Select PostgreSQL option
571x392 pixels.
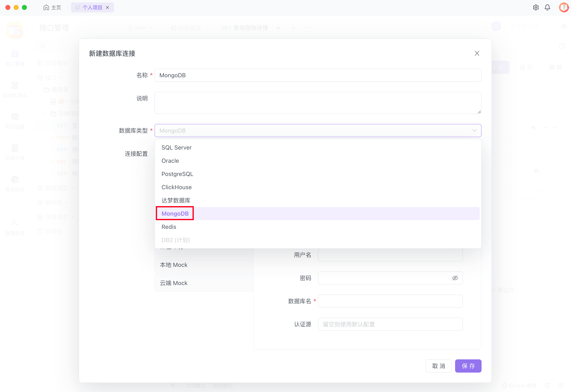[x=177, y=174]
